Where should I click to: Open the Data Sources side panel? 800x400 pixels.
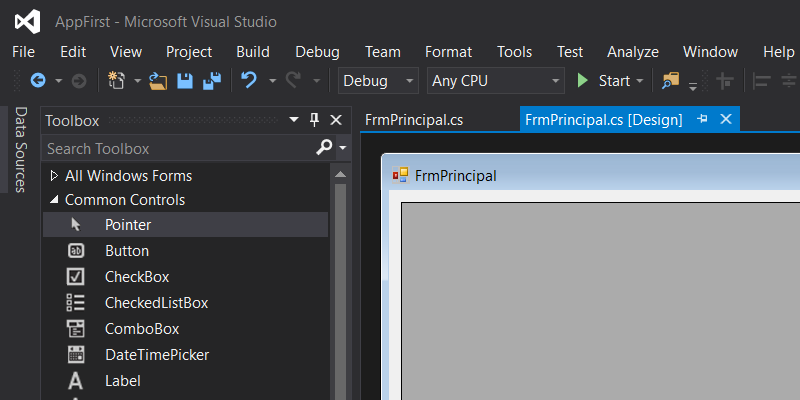tap(20, 150)
